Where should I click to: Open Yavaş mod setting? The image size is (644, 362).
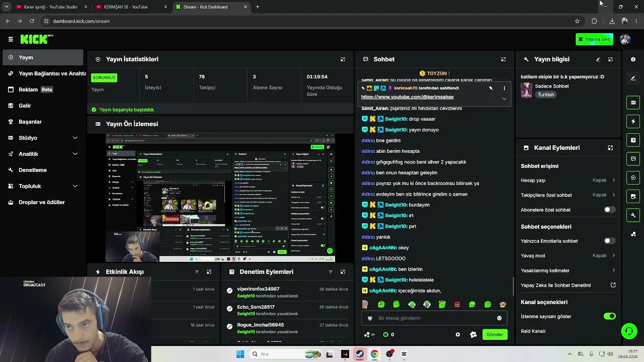pyautogui.click(x=568, y=255)
